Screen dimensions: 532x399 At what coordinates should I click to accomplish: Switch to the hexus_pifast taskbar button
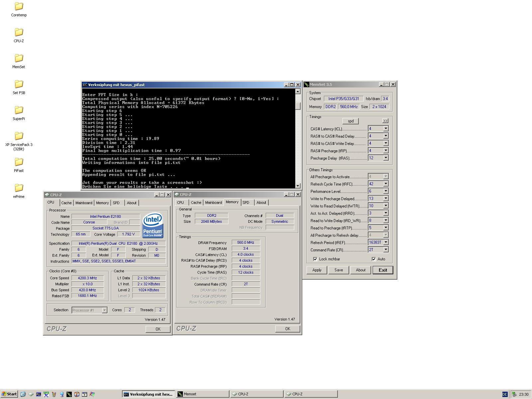point(148,394)
